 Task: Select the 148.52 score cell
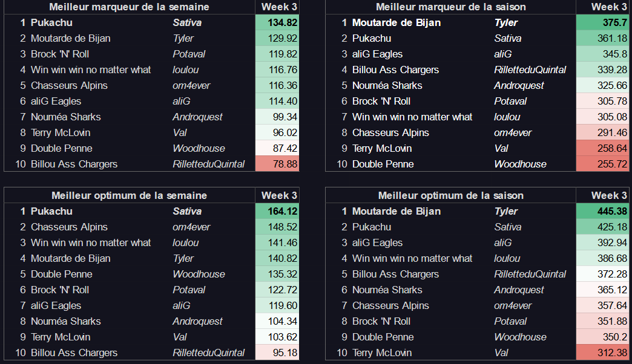278,227
